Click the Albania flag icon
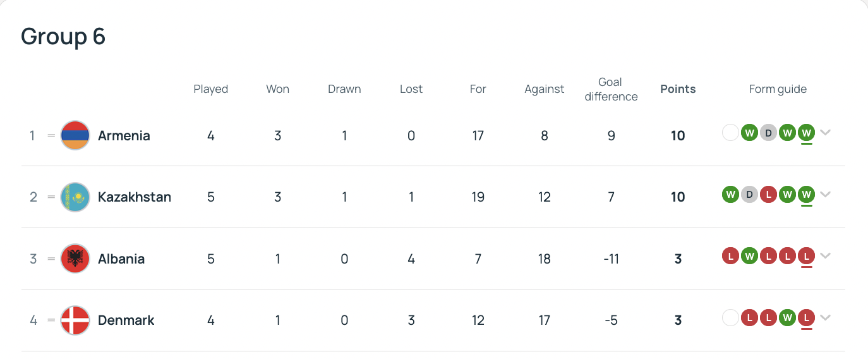Viewport: 868px width, 359px height. point(75,259)
